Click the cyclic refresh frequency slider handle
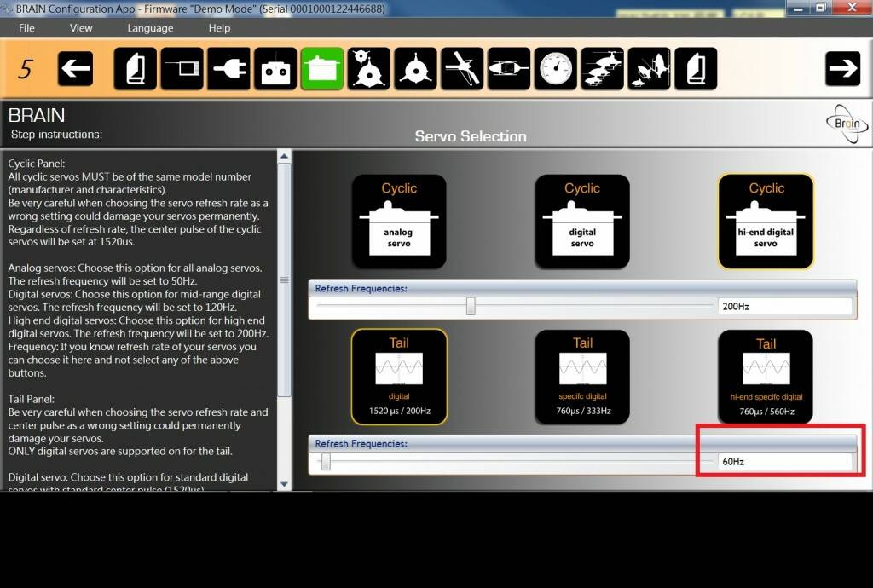Image resolution: width=873 pixels, height=588 pixels. click(x=471, y=306)
